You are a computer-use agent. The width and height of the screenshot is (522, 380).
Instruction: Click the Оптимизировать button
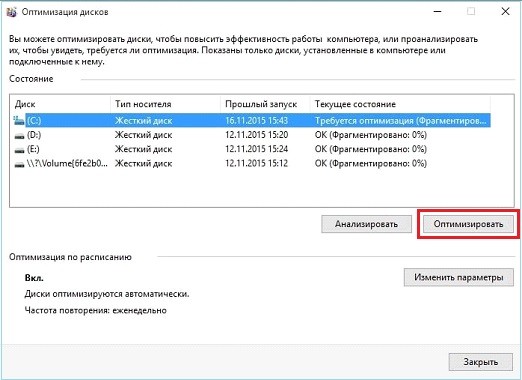[x=468, y=224]
